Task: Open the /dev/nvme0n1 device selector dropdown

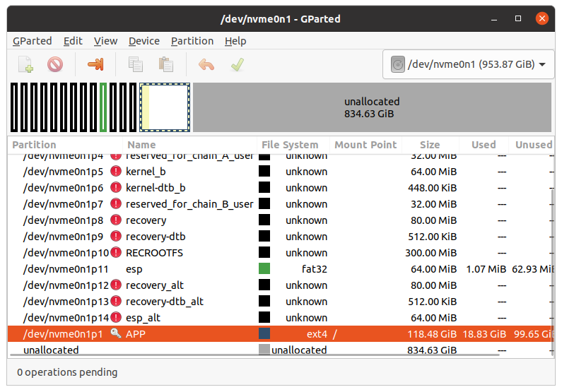Action: [x=467, y=65]
